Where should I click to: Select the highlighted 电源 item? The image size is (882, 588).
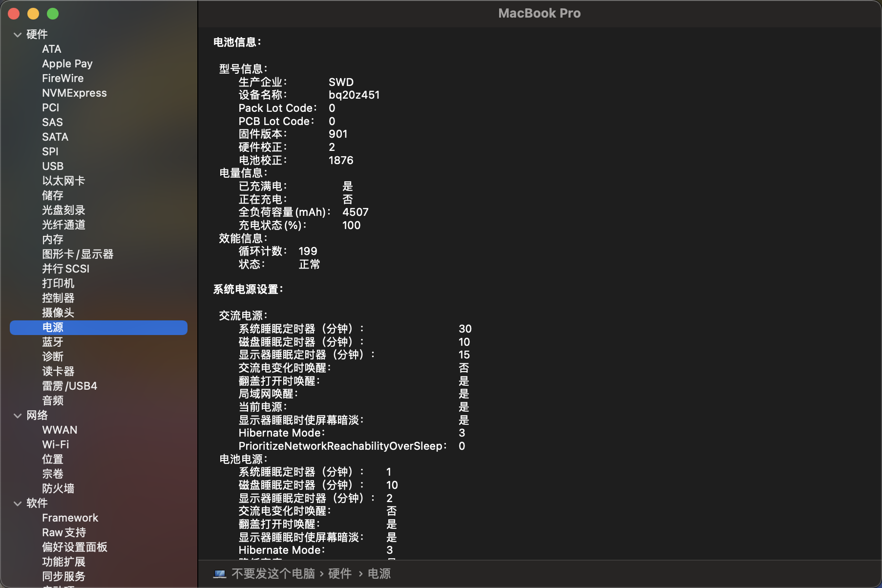[x=99, y=328]
